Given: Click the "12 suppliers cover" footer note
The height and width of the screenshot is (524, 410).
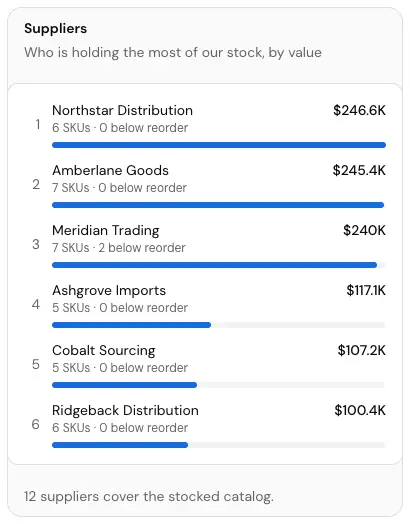Looking at the screenshot, I should (149, 496).
